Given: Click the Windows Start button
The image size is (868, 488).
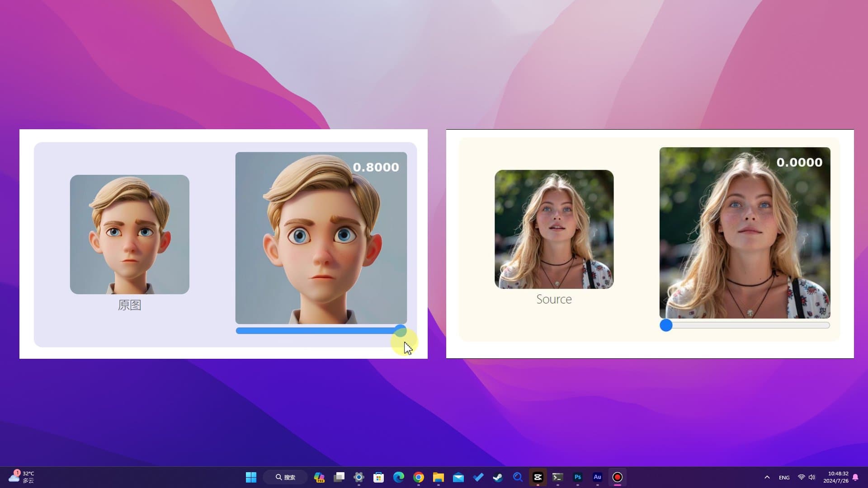Looking at the screenshot, I should click(x=251, y=477).
